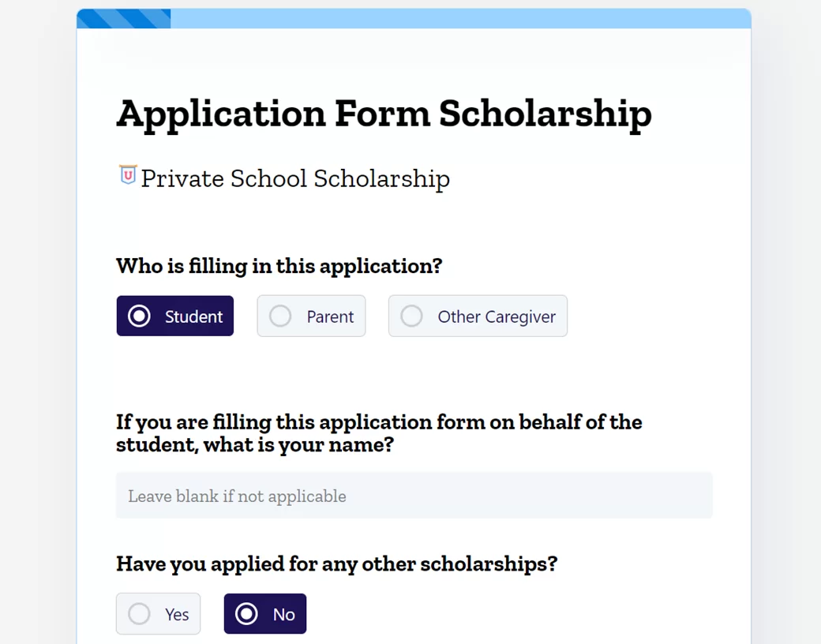Click the shield emblem beside Private School Scholarship
This screenshot has height=644, width=821.
[x=128, y=174]
